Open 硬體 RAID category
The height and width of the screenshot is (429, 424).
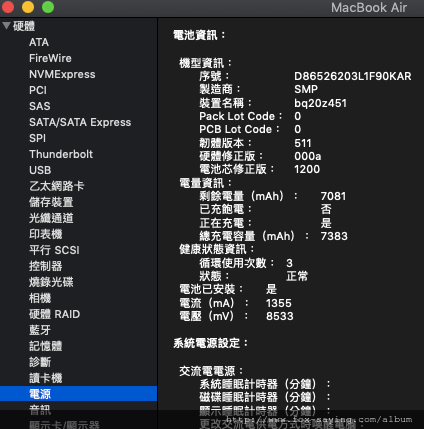55,314
